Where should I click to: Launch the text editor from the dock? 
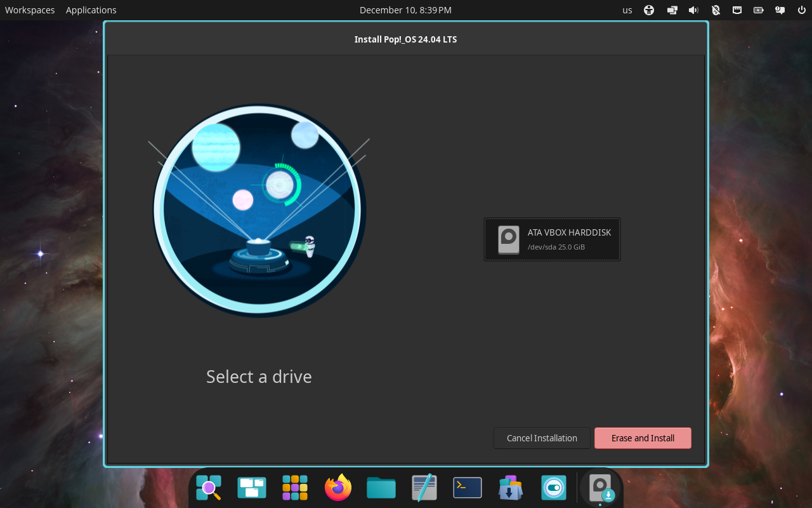point(424,488)
